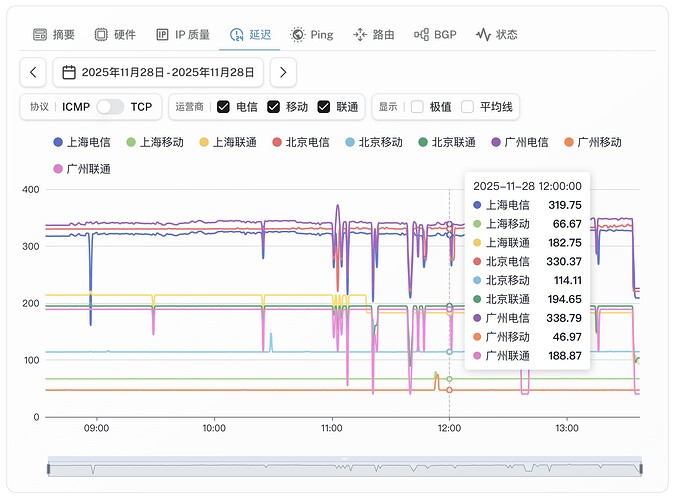Toggle 北京移动 legend series
The image size is (675, 500).
coord(374,142)
